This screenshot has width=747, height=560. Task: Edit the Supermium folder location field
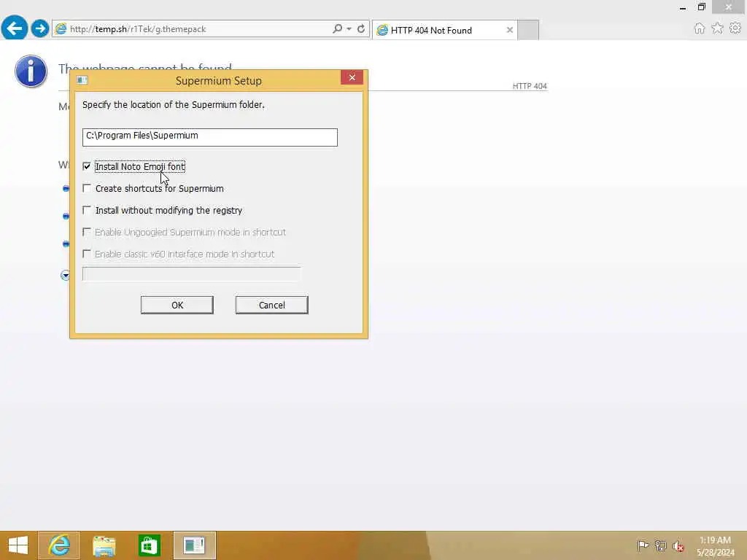(x=209, y=136)
